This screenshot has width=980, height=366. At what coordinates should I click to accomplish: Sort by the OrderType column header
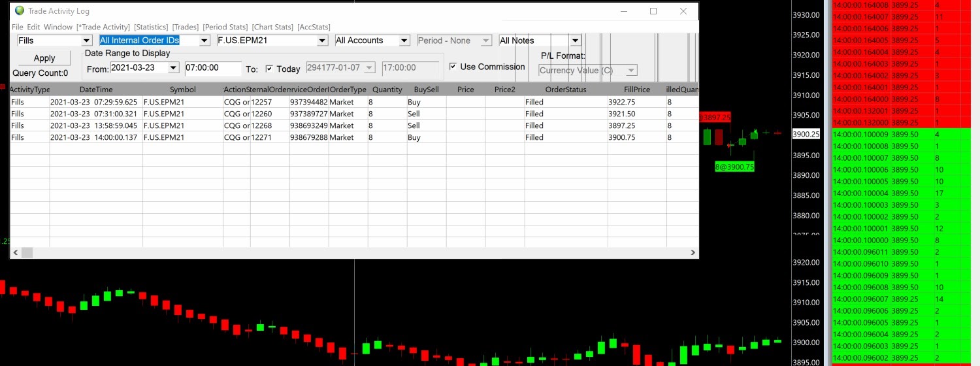click(348, 90)
